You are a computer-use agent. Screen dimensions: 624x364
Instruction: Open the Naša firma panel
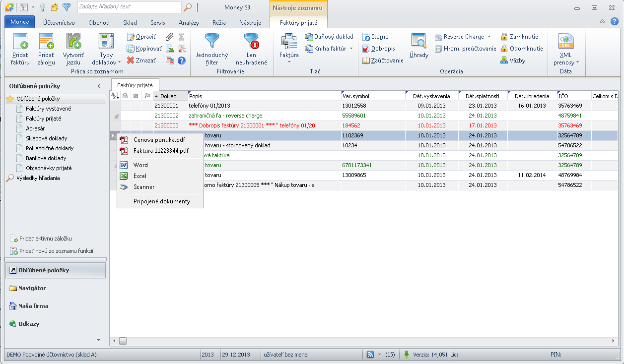tap(55, 306)
